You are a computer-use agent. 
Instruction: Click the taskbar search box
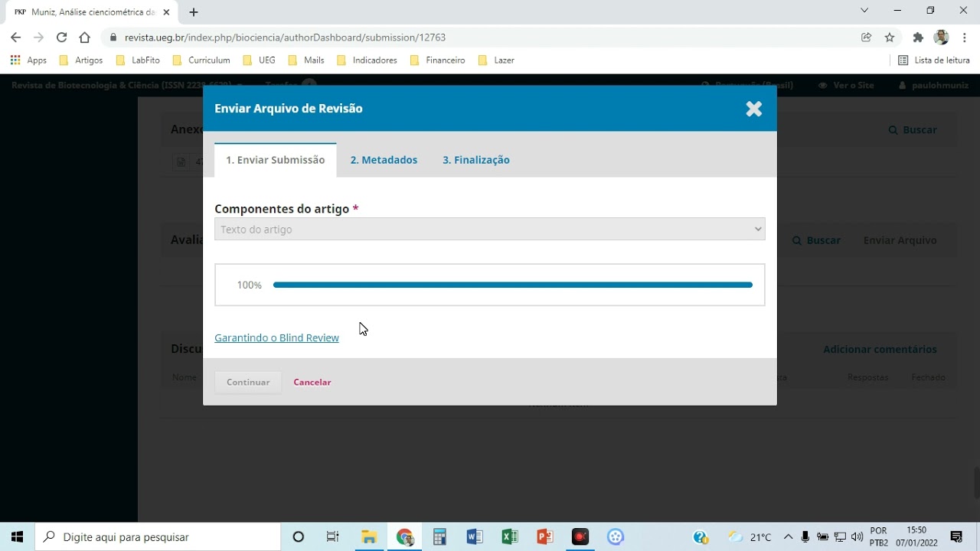(158, 537)
